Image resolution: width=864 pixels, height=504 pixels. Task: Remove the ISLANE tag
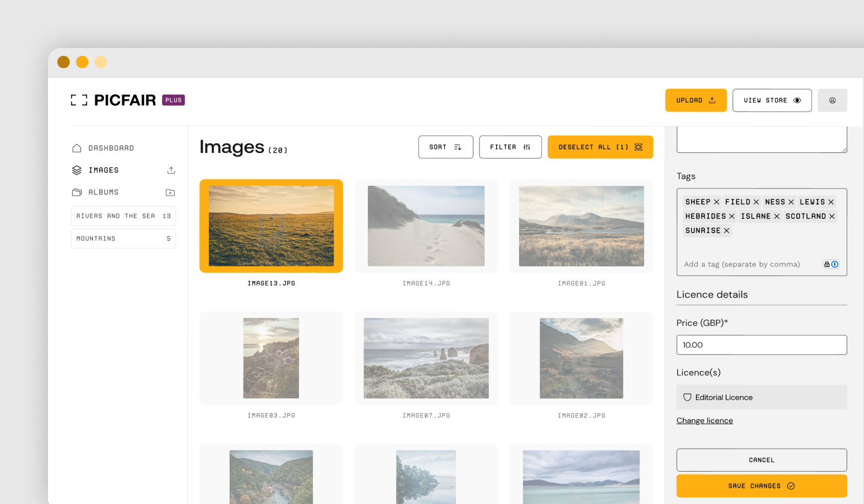click(776, 217)
